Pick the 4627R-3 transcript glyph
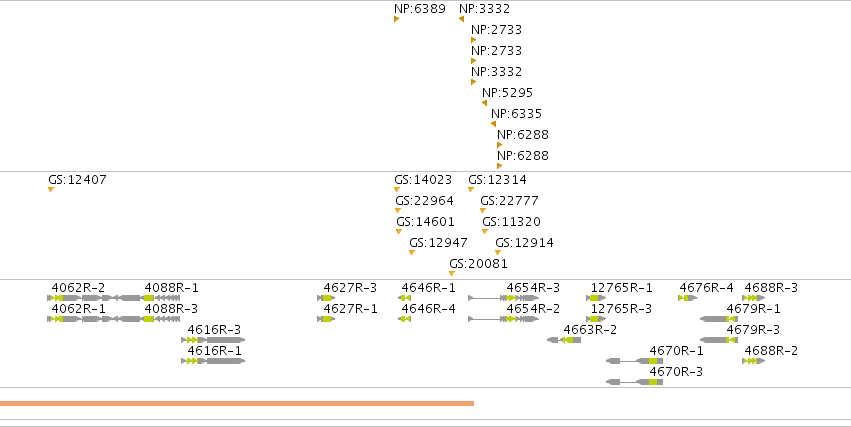This screenshot has width=851, height=427. pyautogui.click(x=326, y=298)
